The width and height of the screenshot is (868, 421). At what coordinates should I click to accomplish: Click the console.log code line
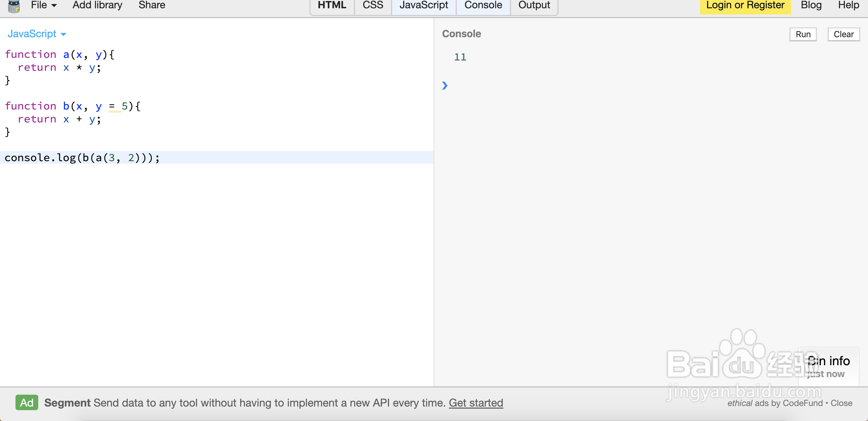coord(82,158)
